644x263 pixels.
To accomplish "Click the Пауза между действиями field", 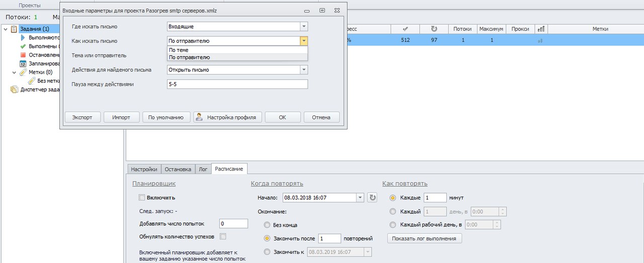I will [x=237, y=84].
